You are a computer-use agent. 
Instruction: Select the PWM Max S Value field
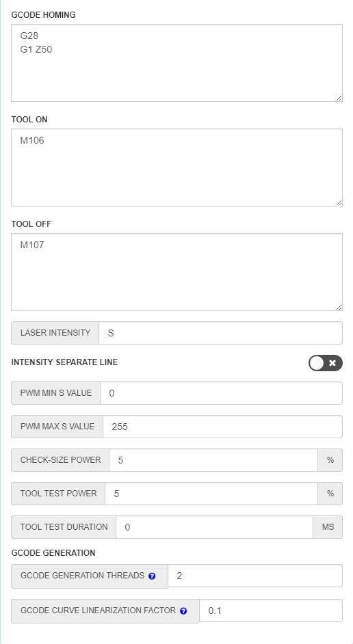point(222,427)
